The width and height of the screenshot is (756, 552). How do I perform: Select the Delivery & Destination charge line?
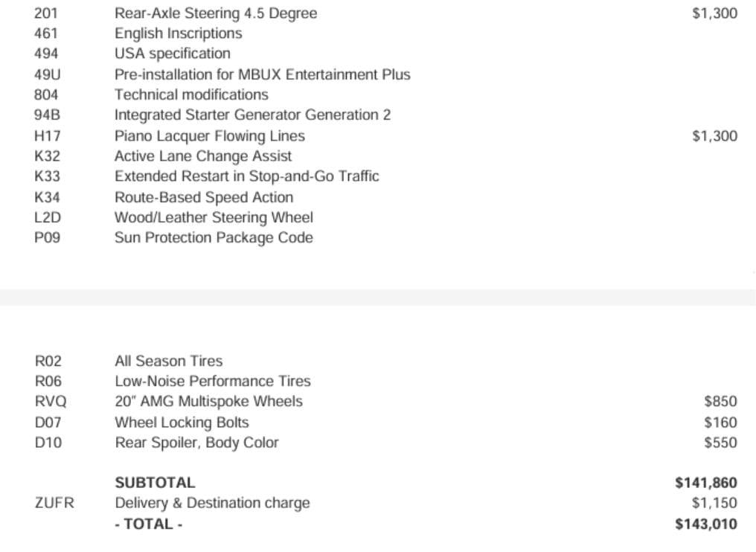[212, 503]
